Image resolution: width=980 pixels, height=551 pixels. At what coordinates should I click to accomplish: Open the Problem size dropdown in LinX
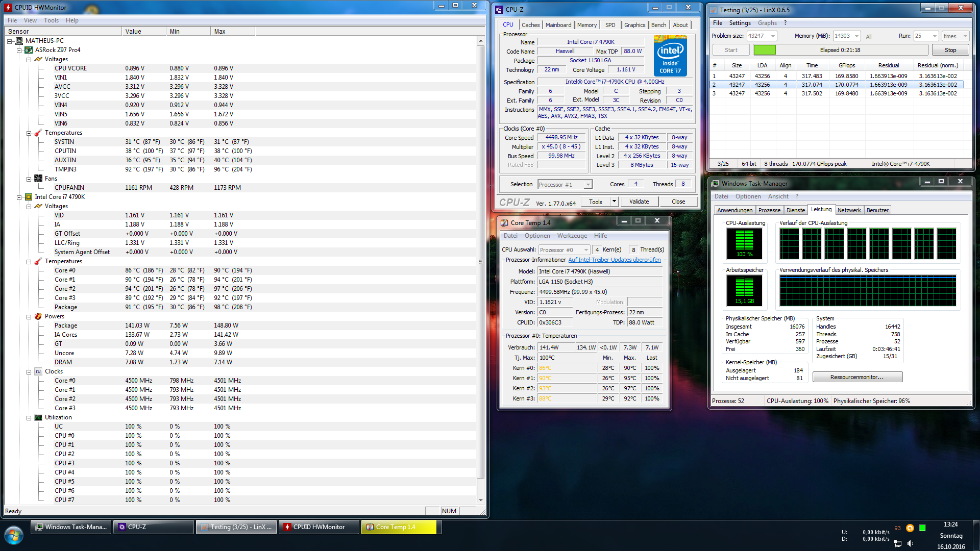(x=773, y=36)
